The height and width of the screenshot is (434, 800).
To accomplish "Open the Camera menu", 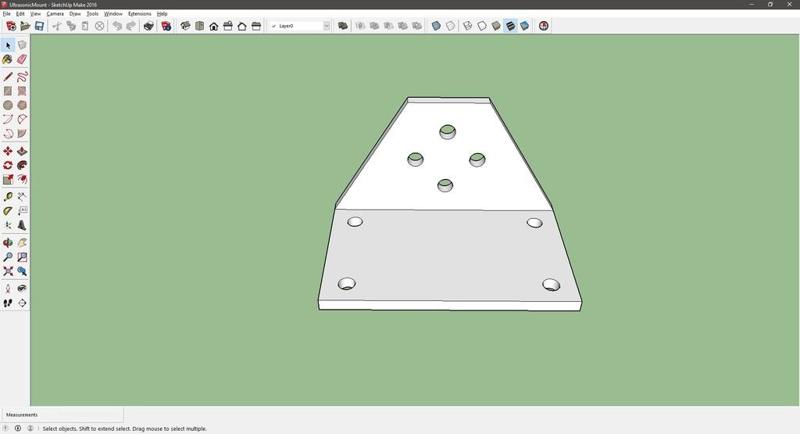I will tap(55, 14).
